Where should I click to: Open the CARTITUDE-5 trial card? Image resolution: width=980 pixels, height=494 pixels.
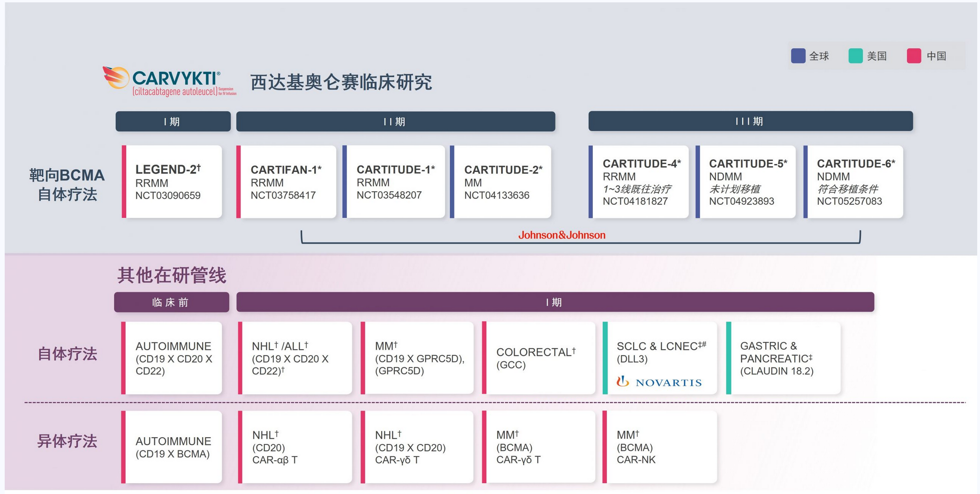click(x=746, y=182)
